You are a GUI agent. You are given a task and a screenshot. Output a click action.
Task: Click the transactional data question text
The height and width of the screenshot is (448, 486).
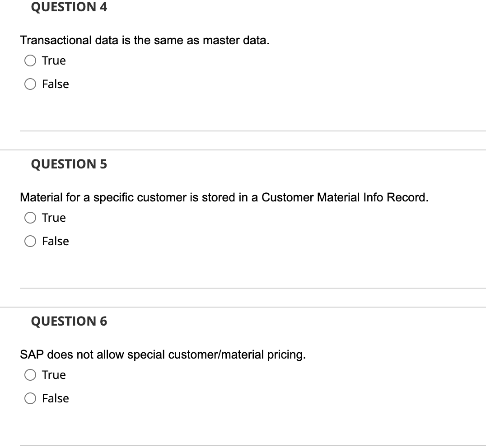tap(145, 40)
